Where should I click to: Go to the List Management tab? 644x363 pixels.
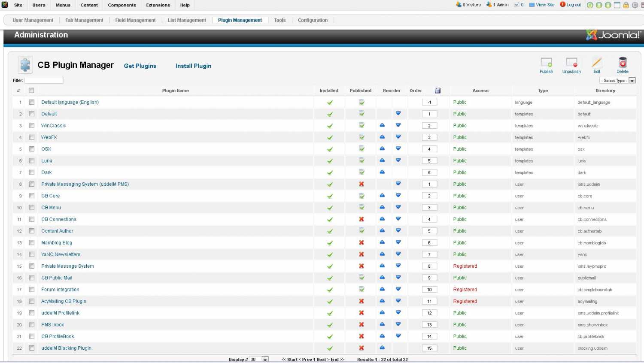pos(187,20)
